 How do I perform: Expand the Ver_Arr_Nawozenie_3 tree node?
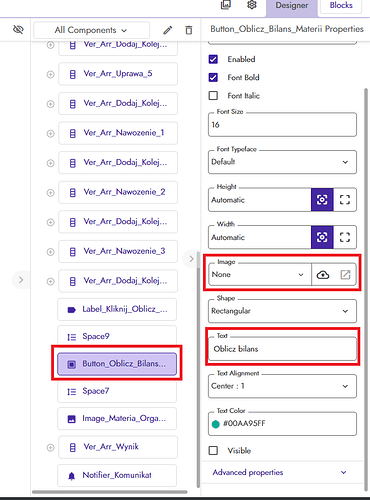tap(50, 252)
